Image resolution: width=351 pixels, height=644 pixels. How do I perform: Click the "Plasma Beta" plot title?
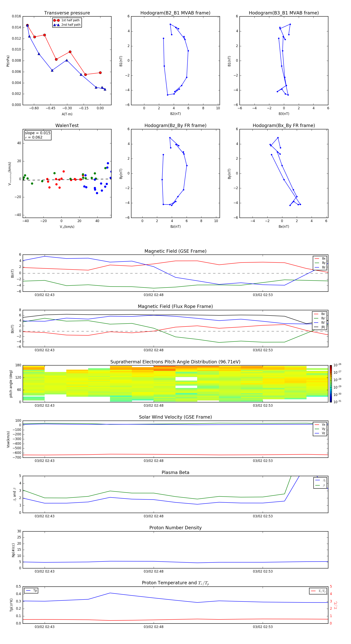click(x=175, y=472)
